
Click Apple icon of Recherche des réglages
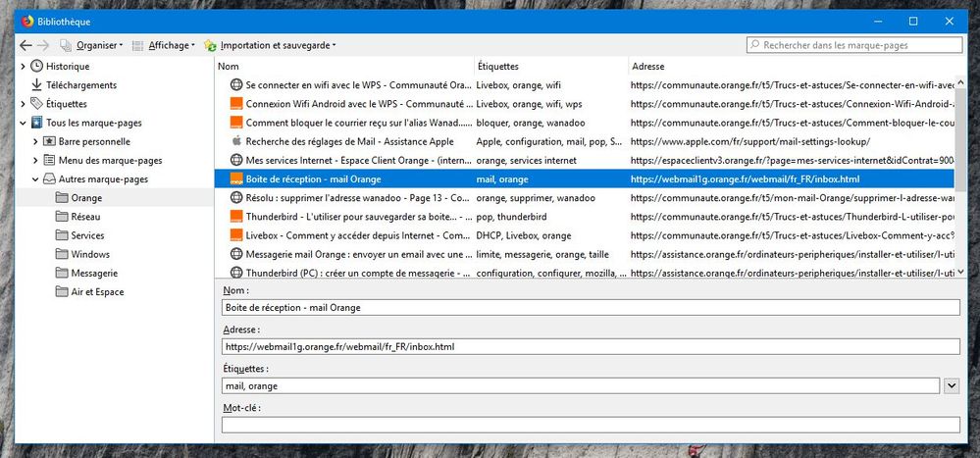click(236, 141)
